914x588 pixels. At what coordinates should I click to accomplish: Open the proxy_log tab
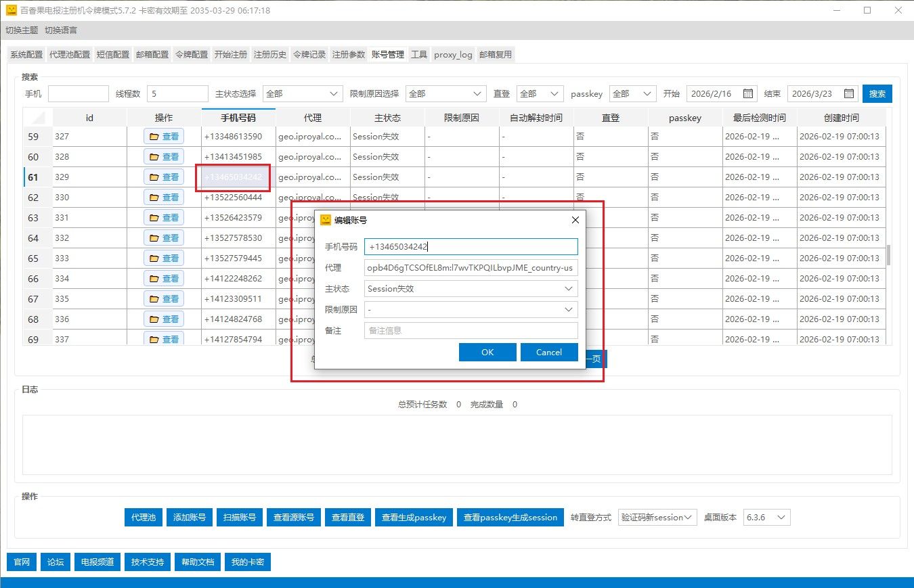pos(453,55)
